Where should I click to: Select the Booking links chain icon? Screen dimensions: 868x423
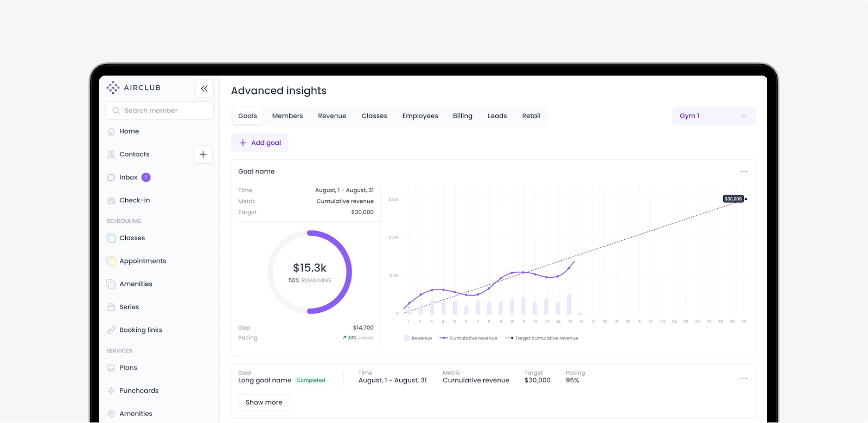pyautogui.click(x=111, y=330)
